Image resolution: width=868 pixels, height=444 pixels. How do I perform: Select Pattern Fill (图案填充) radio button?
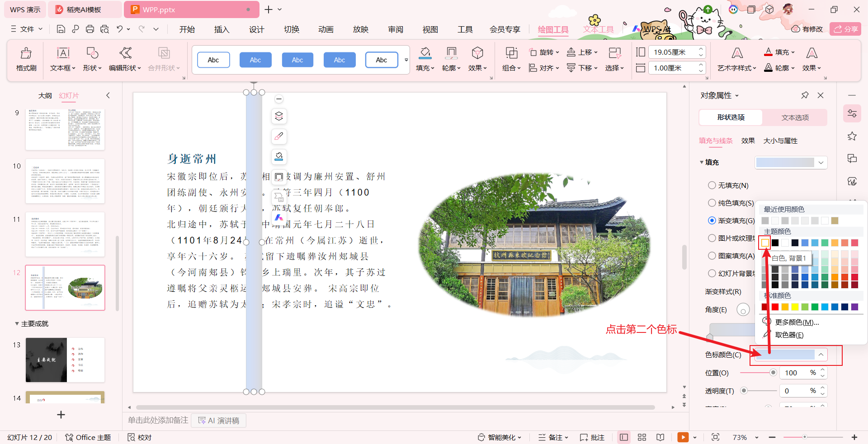click(712, 256)
